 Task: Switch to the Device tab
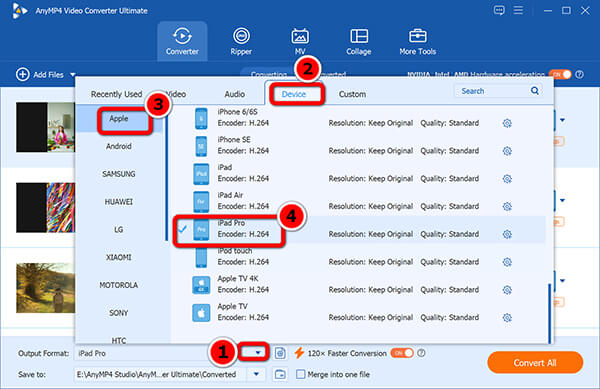(293, 94)
